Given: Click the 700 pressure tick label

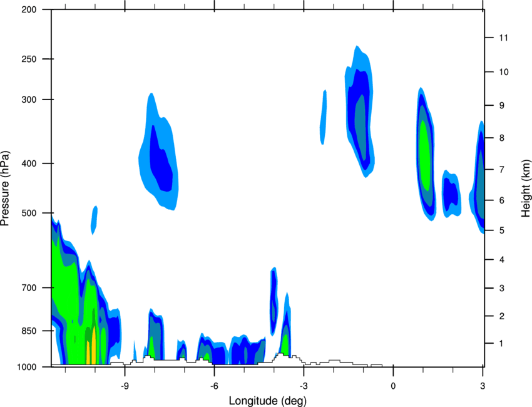Looking at the screenshot, I should pyautogui.click(x=29, y=287).
